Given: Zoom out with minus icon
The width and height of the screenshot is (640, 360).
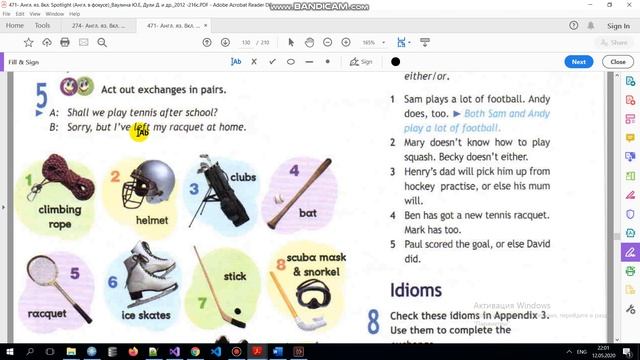Looking at the screenshot, I should (327, 42).
